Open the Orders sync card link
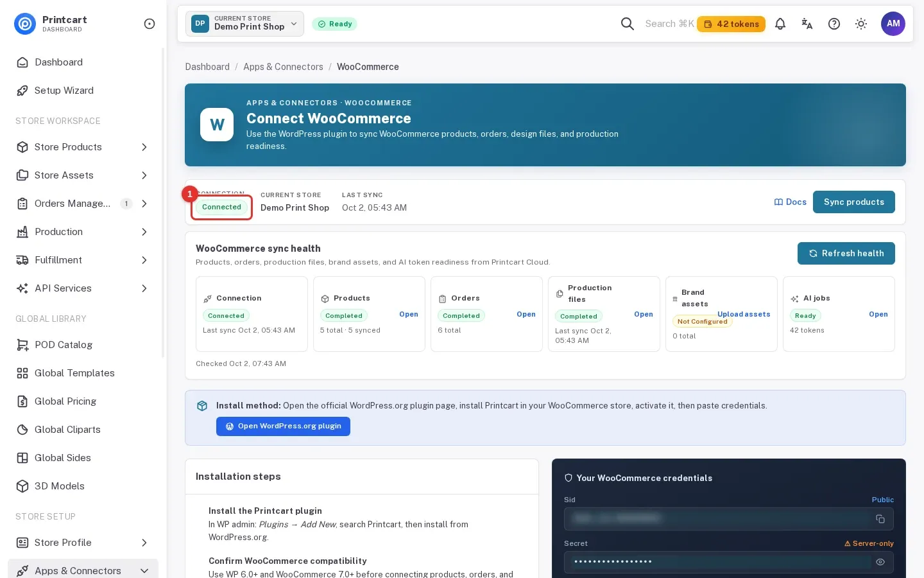Image resolution: width=924 pixels, height=578 pixels. (526, 314)
